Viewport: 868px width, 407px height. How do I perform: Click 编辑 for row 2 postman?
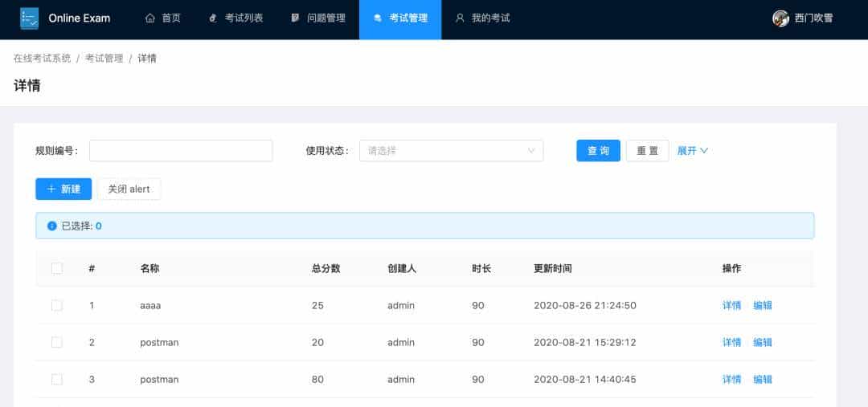click(763, 342)
